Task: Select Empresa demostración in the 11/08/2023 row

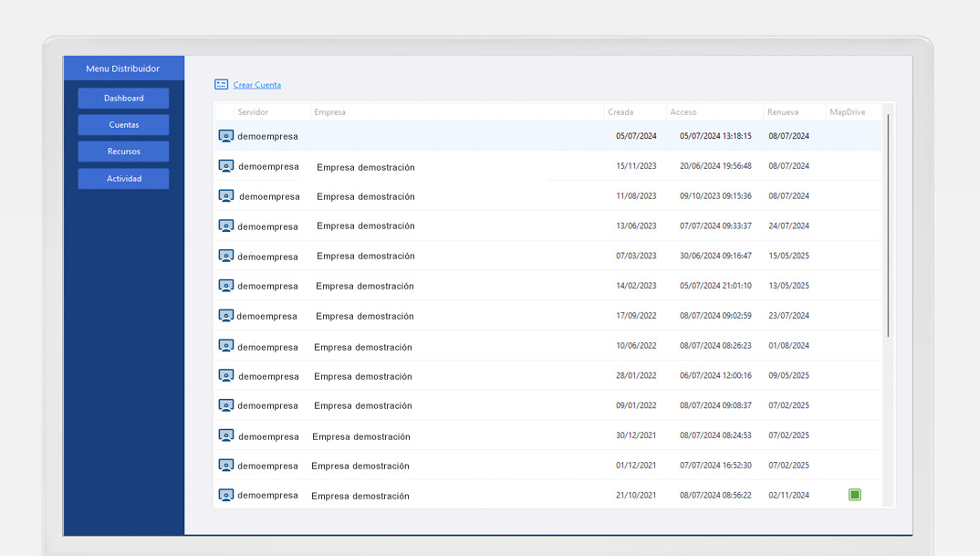Action: click(366, 196)
